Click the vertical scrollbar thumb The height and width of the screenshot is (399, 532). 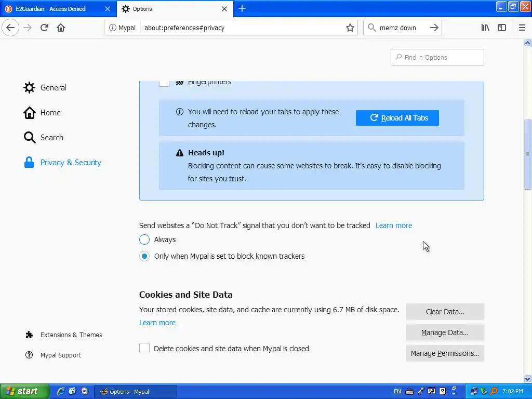coord(527,154)
